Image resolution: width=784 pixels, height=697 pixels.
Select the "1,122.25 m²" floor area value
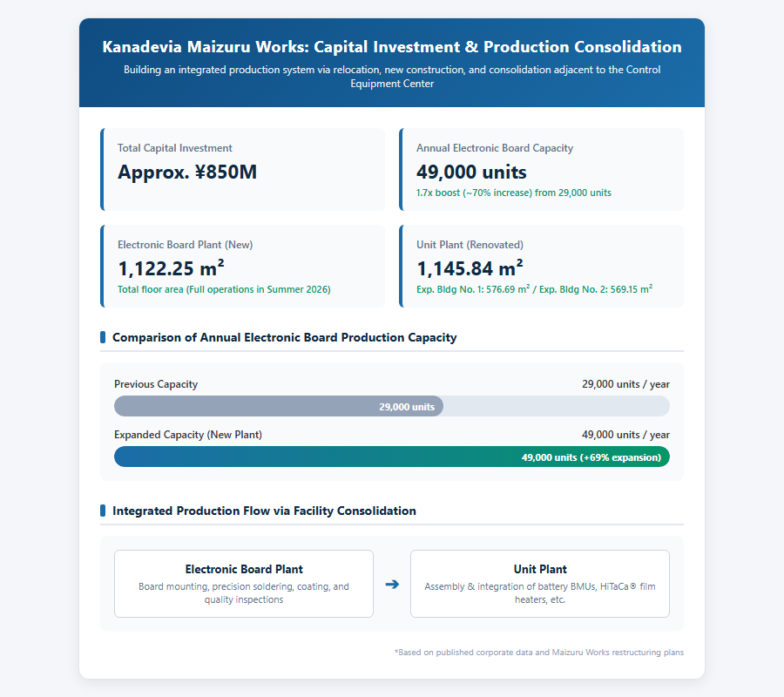[x=171, y=268]
